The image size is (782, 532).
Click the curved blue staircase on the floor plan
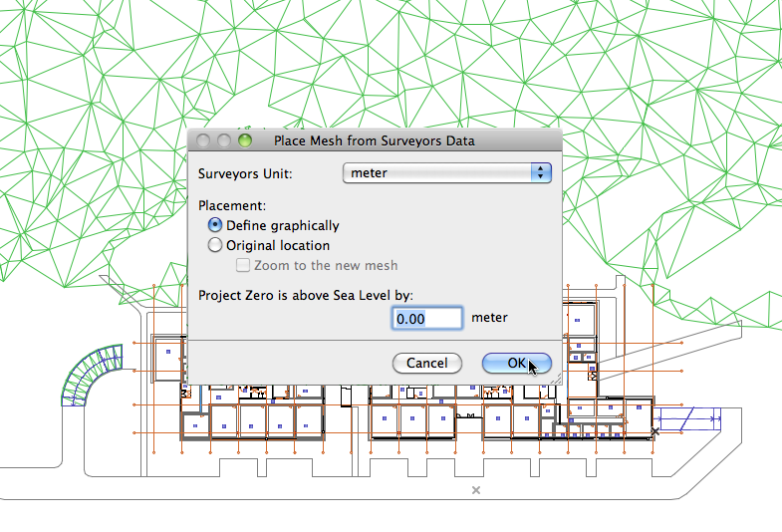[92, 374]
